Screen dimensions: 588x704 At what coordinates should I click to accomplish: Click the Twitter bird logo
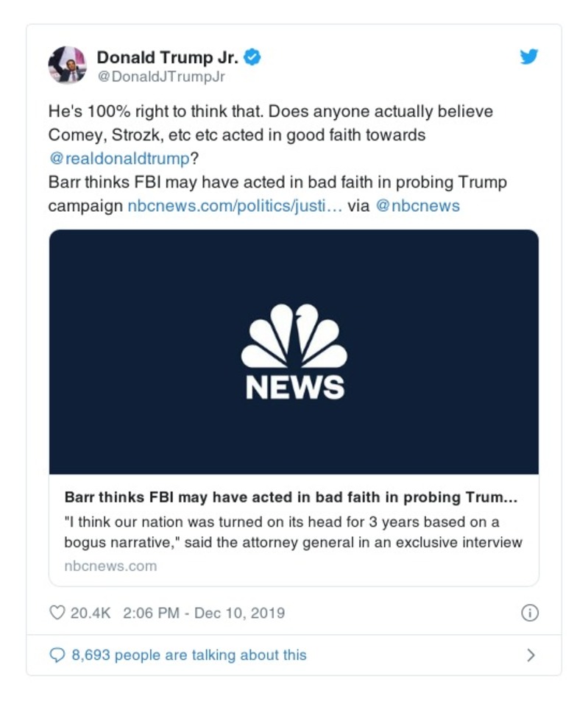pos(528,57)
